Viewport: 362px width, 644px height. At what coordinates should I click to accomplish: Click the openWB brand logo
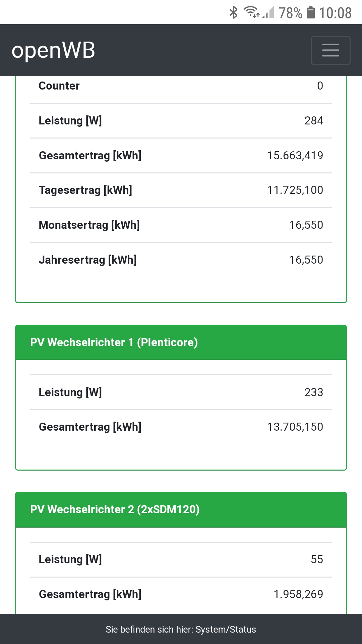pyautogui.click(x=53, y=50)
